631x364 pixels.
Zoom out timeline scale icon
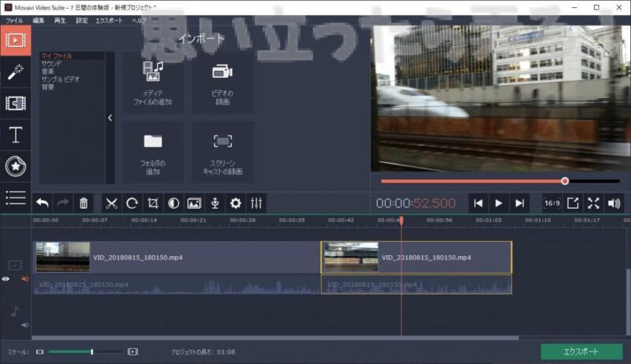click(39, 352)
